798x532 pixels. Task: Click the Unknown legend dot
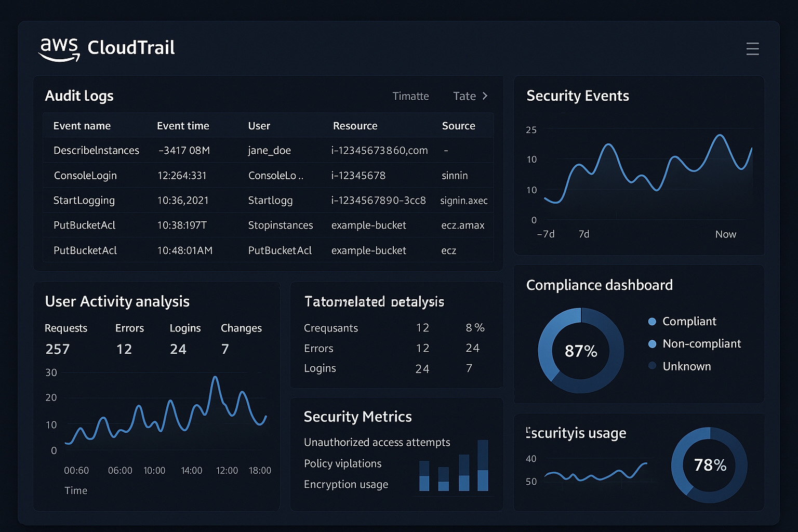[652, 366]
